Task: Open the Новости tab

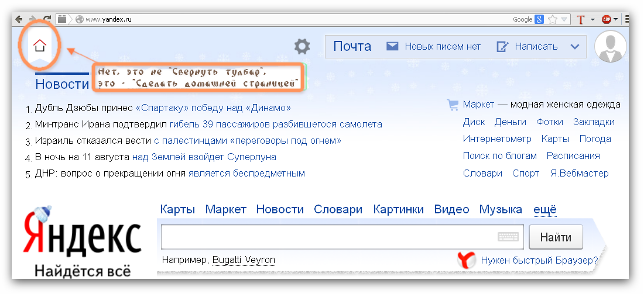Action: (x=62, y=84)
